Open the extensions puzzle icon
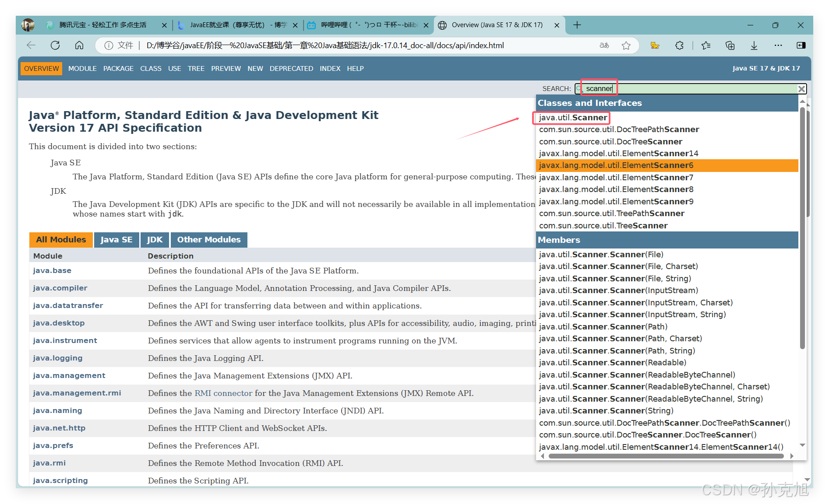The width and height of the screenshot is (829, 504). pyautogui.click(x=679, y=45)
